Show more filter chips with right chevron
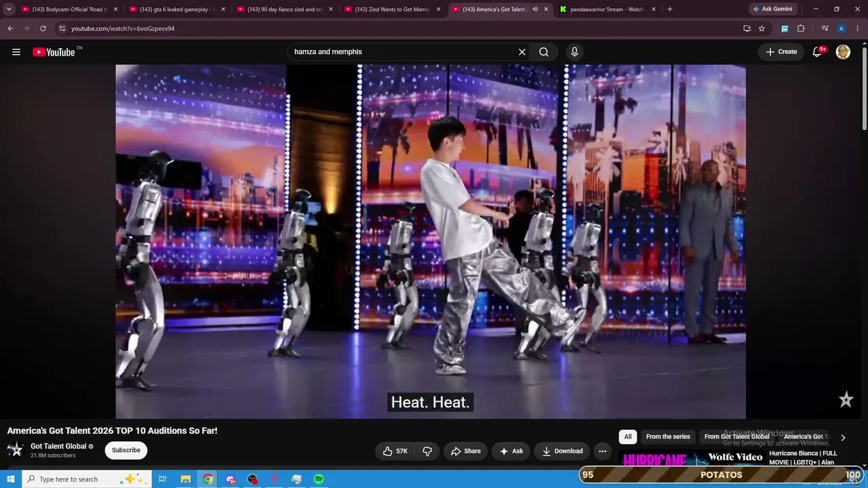 point(843,438)
